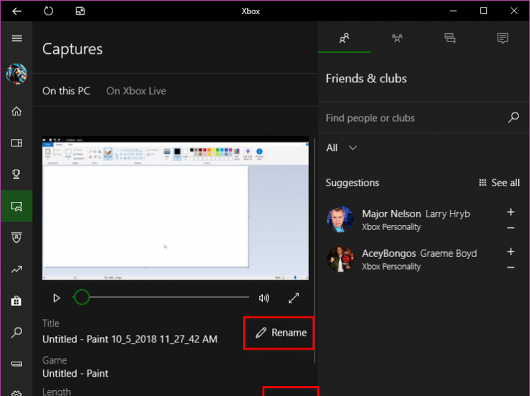Toggle full screen video expand icon

294,298
